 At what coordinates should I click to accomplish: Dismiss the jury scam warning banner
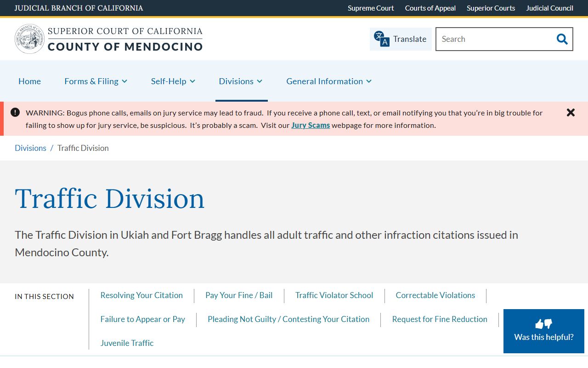coord(571,112)
